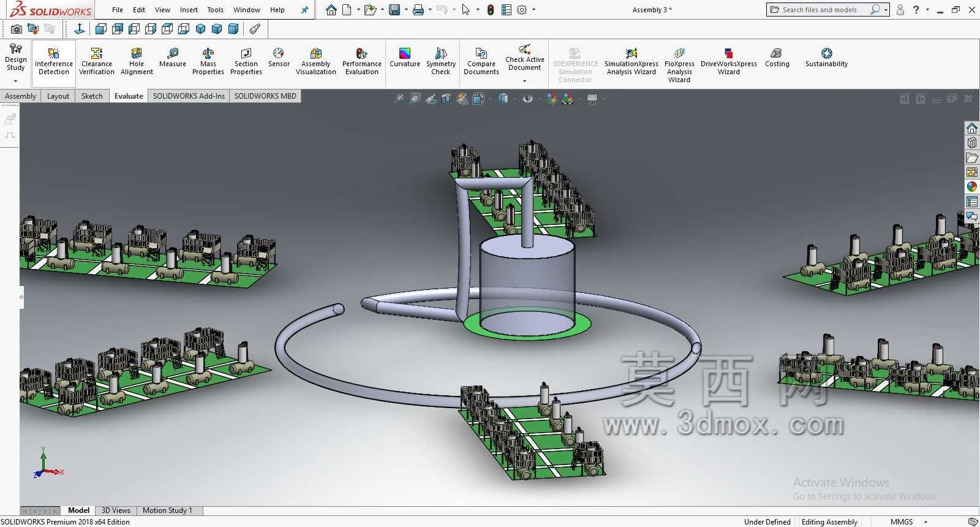The width and height of the screenshot is (980, 527).
Task: Click the Home welcome icon in title bar
Action: pyautogui.click(x=331, y=10)
